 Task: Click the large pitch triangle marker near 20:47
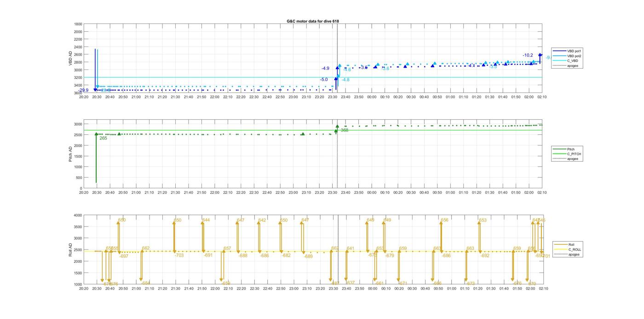119,134
